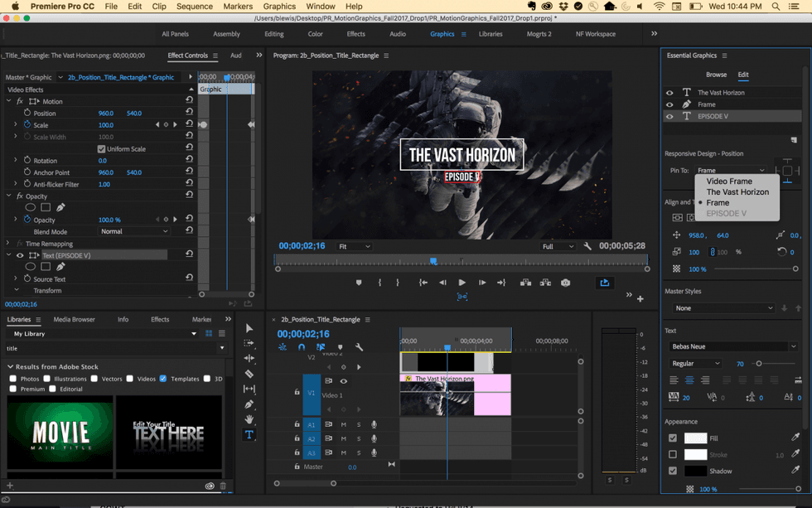Select the Hand tool
This screenshot has height=508, width=812.
[249, 419]
